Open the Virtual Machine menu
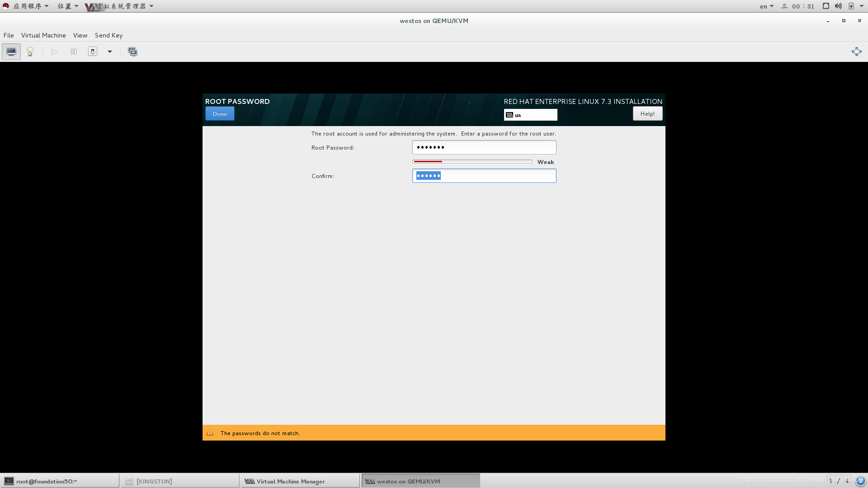This screenshot has height=488, width=868. [43, 35]
